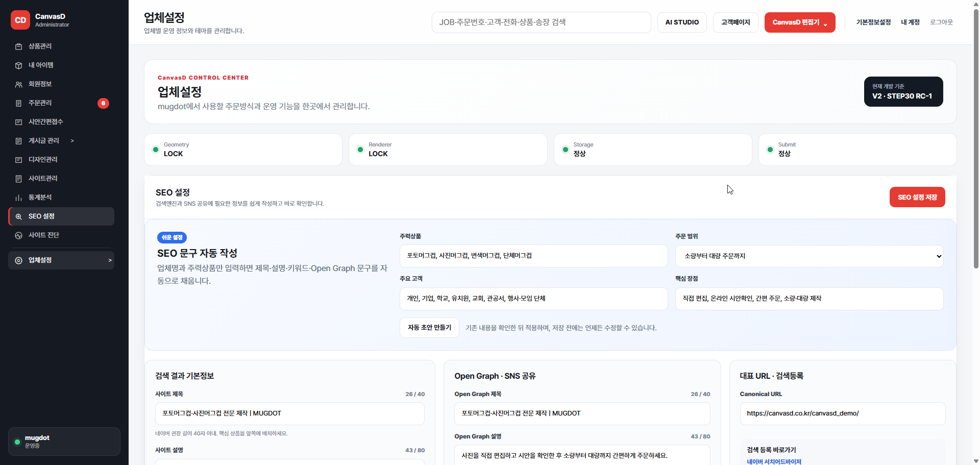Click the 시안간편접수 icon
The width and height of the screenshot is (980, 465).
point(19,122)
